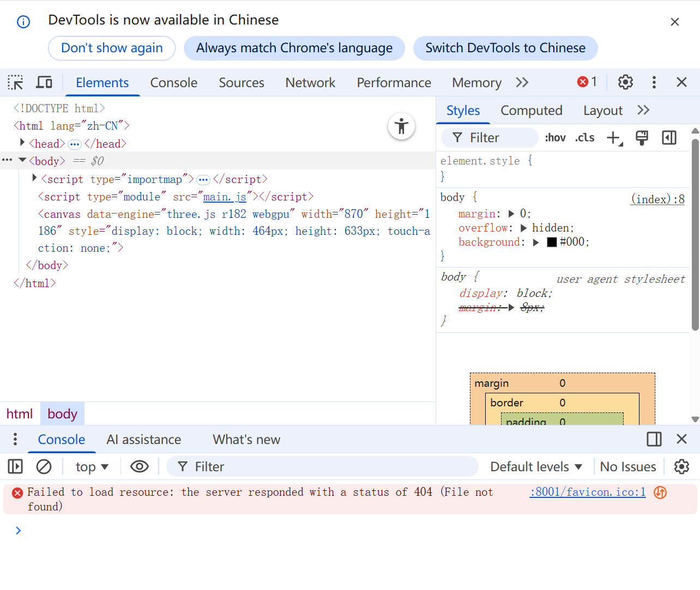Viewport: 700px width, 590px height.
Task: Click the ellipsis button inside head element
Action: [75, 144]
